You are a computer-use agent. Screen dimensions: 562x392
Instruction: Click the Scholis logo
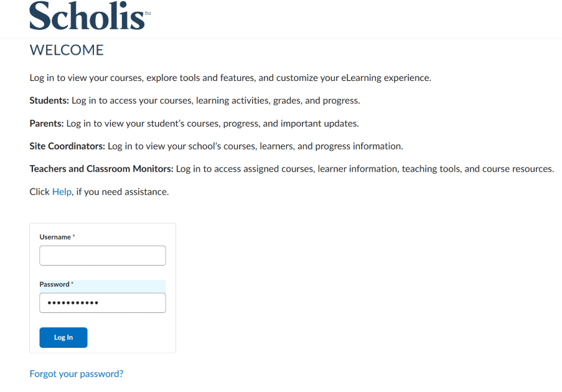[x=88, y=16]
